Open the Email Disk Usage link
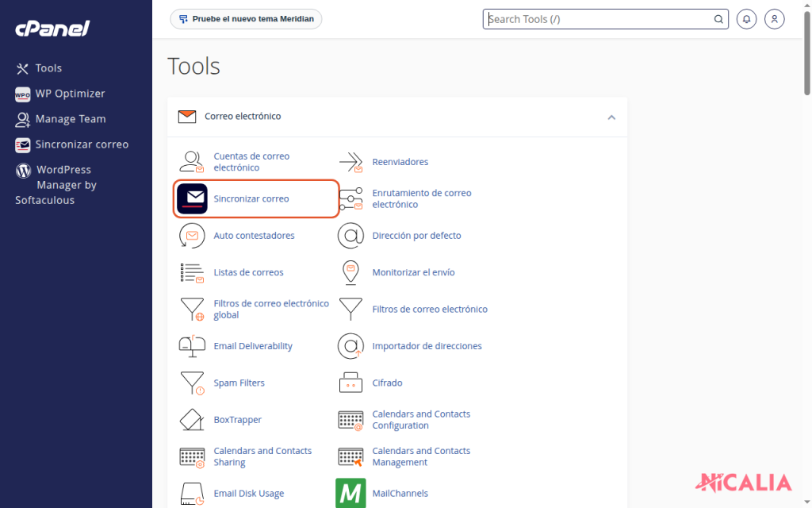Image resolution: width=812 pixels, height=508 pixels. click(x=248, y=493)
